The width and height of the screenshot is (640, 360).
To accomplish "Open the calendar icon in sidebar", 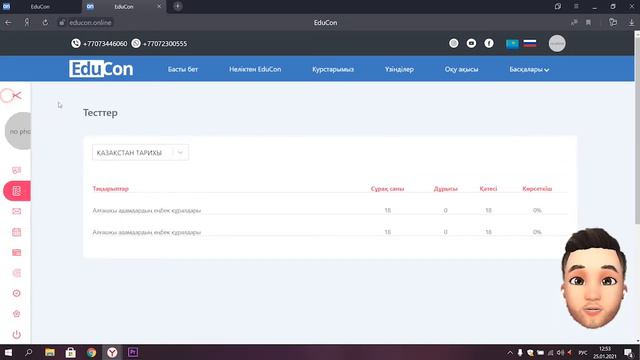I will [x=16, y=232].
